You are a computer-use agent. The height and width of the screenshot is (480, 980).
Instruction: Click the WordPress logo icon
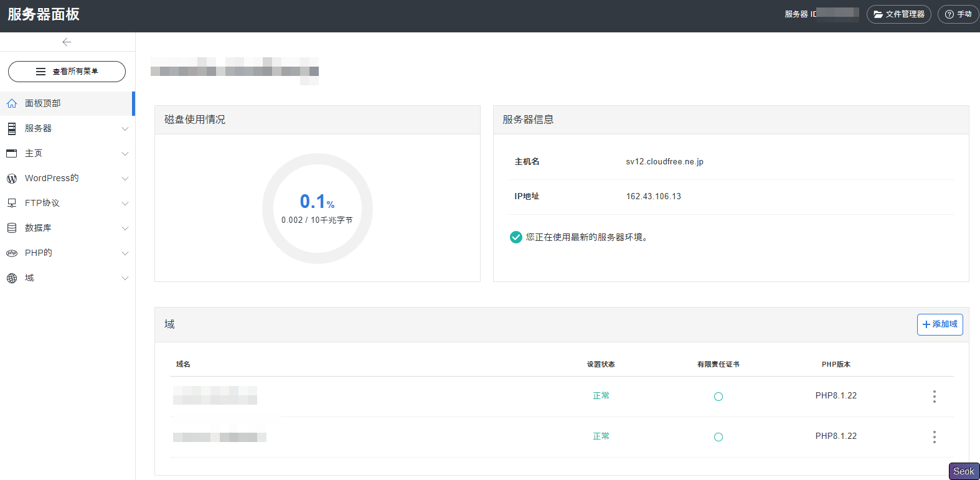(12, 179)
